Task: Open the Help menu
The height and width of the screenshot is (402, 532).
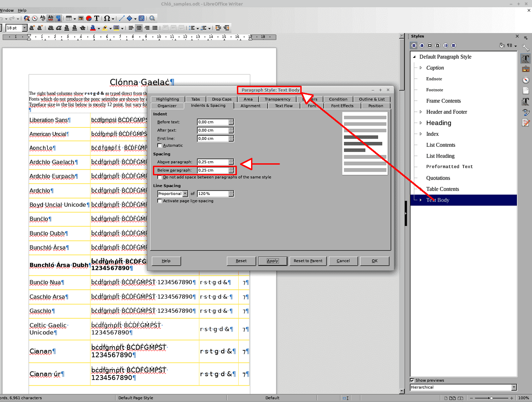Action: [x=22, y=10]
